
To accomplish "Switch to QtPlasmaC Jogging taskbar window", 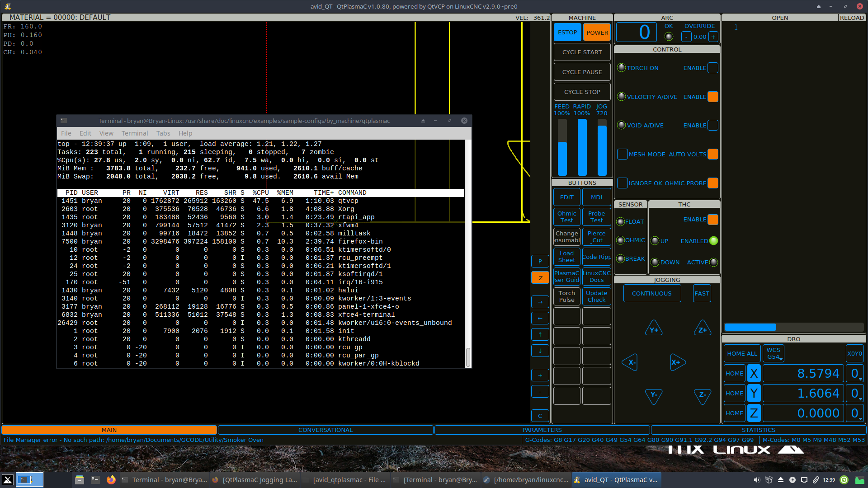I will tap(255, 480).
